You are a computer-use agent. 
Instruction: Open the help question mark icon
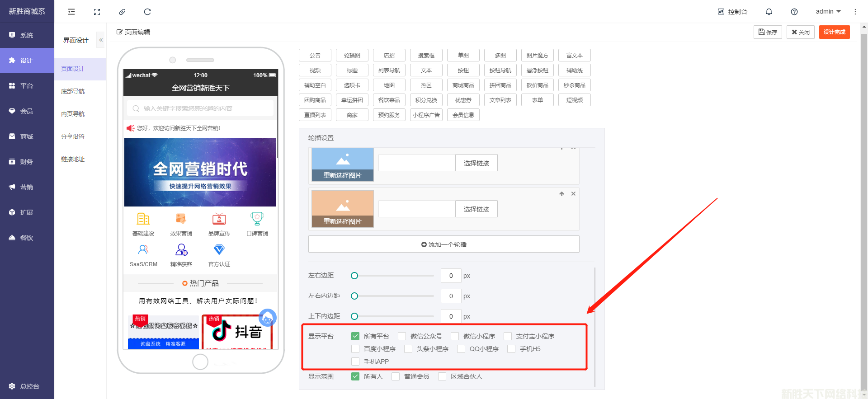pyautogui.click(x=794, y=12)
